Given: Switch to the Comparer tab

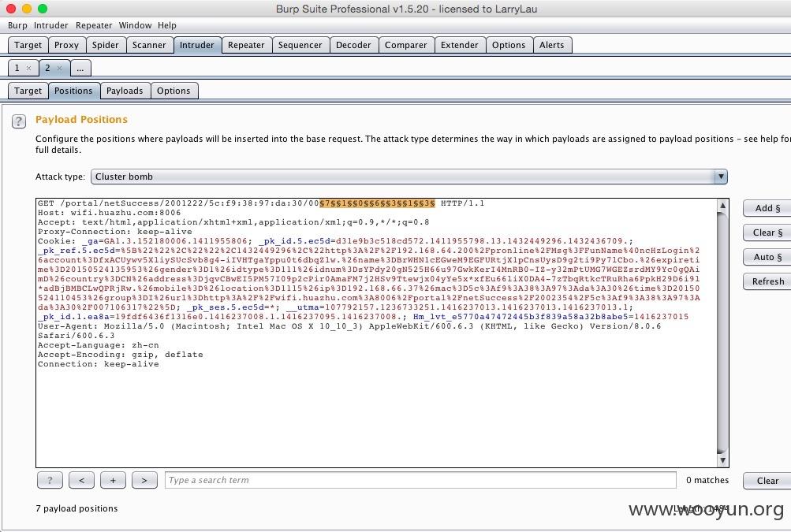Looking at the screenshot, I should pyautogui.click(x=406, y=45).
